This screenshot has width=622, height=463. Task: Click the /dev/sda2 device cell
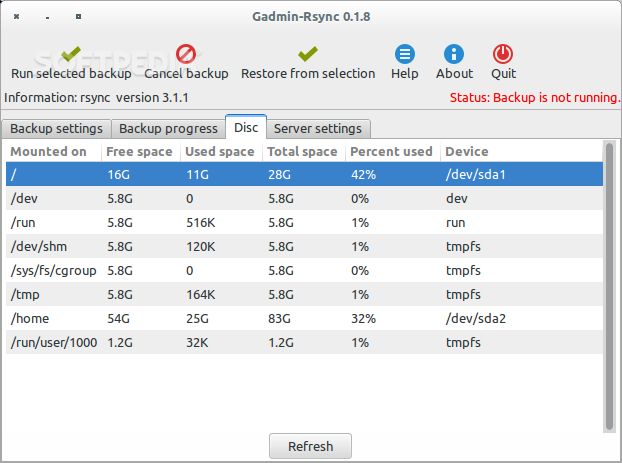pos(476,319)
